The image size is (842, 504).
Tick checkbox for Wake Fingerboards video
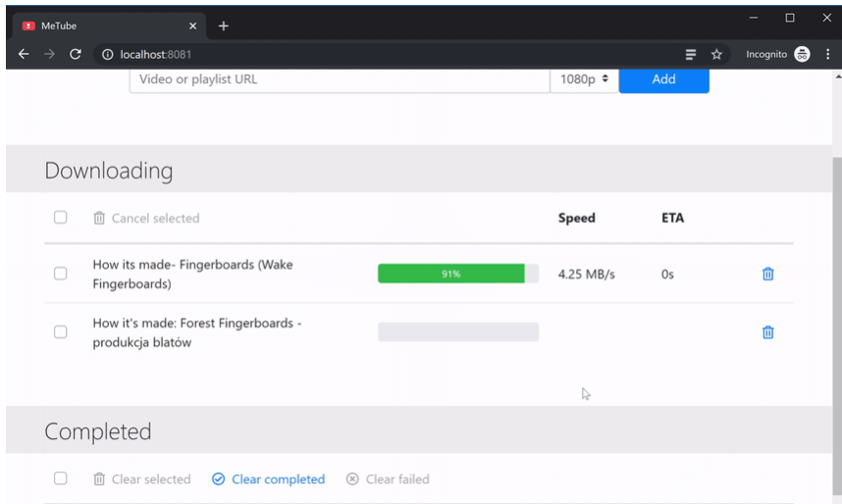(61, 274)
